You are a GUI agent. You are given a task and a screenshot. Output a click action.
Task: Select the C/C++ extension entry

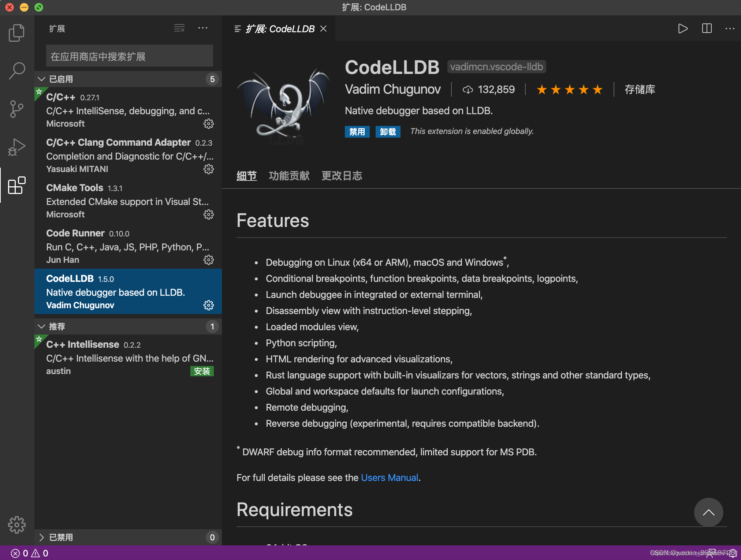[128, 110]
